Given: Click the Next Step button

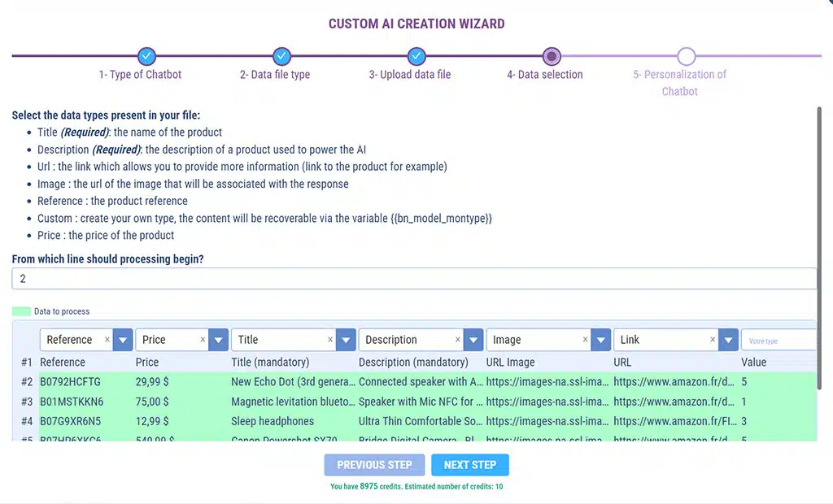Looking at the screenshot, I should [470, 465].
